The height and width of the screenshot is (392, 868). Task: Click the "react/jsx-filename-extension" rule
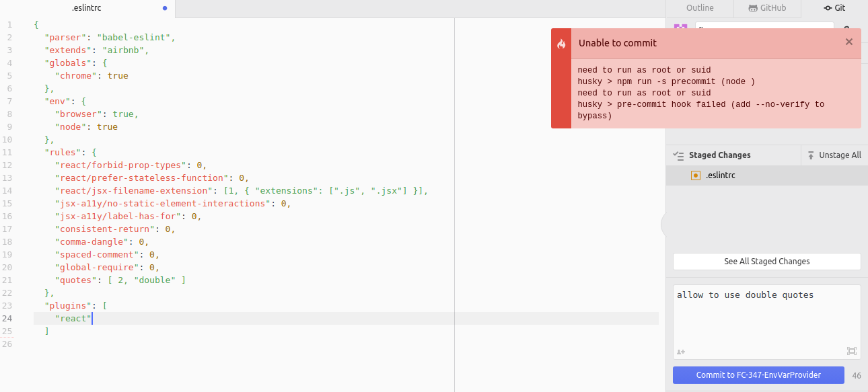pyautogui.click(x=134, y=191)
